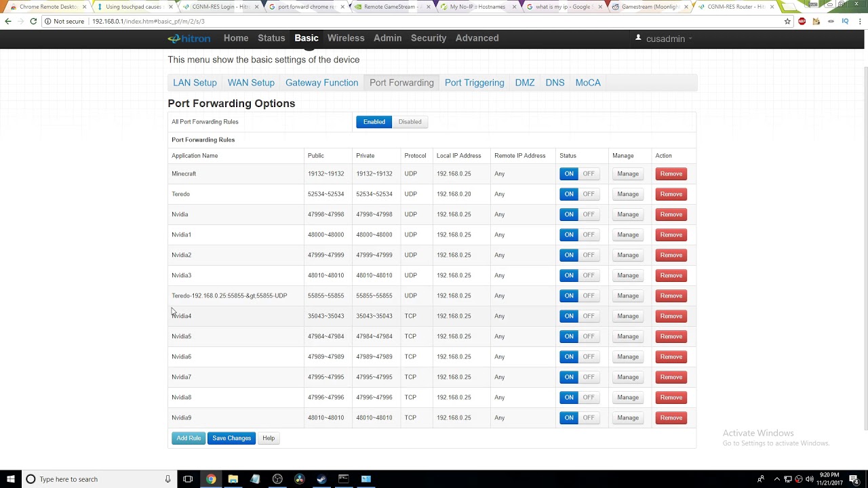Open File Explorer from the taskbar
Screen dimensions: 868x488
point(233,479)
